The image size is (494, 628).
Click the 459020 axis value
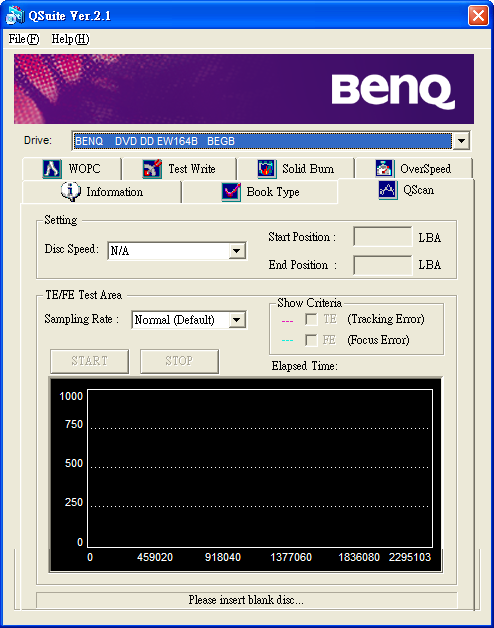[x=155, y=557]
